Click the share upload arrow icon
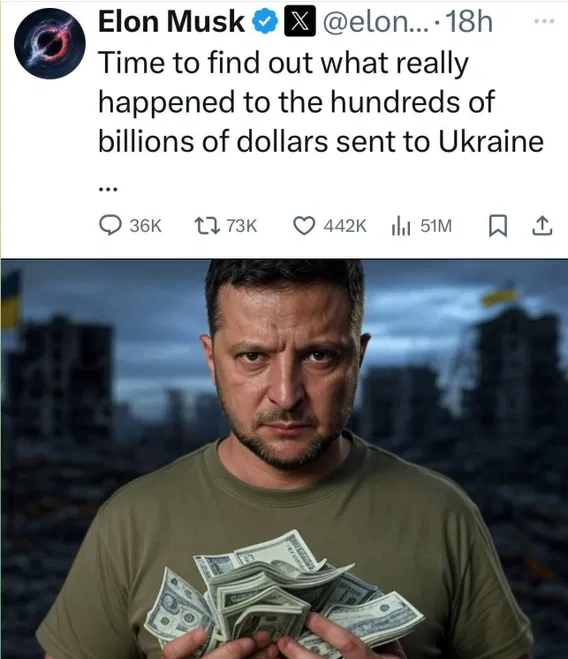The image size is (568, 659). pyautogui.click(x=542, y=226)
